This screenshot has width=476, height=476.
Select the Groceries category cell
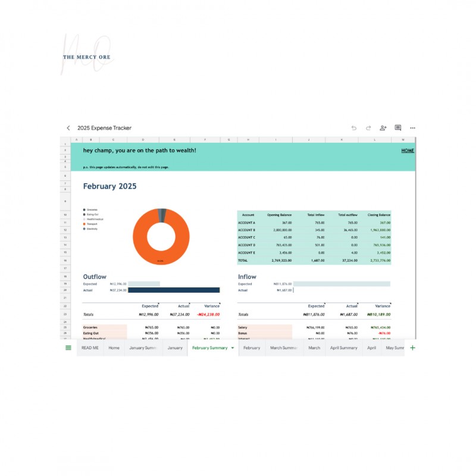tap(105, 328)
